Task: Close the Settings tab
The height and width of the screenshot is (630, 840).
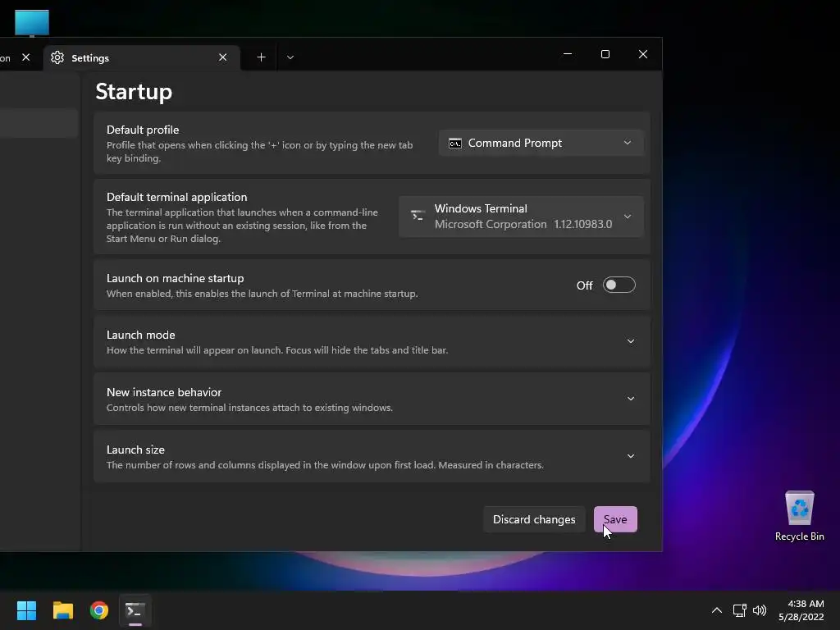Action: click(x=223, y=57)
